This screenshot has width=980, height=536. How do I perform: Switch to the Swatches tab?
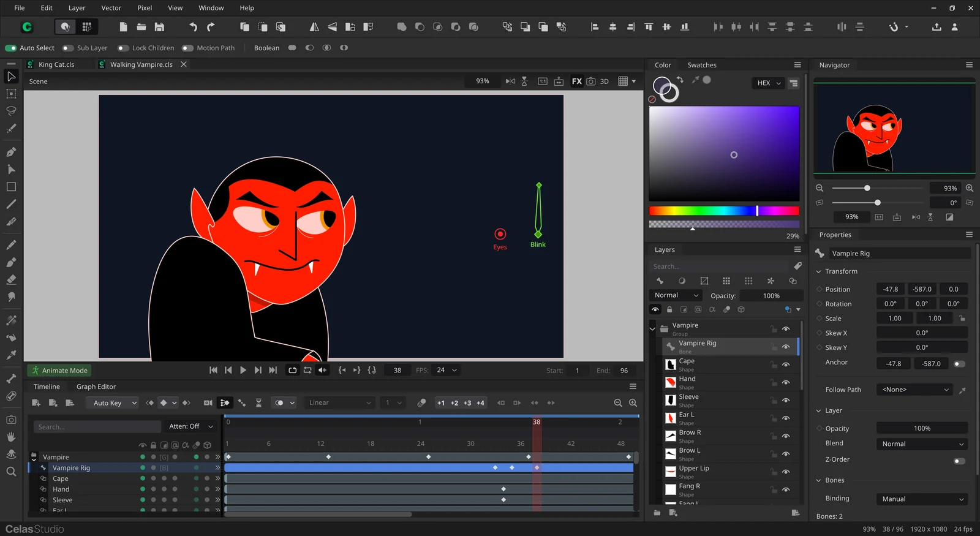tap(702, 65)
